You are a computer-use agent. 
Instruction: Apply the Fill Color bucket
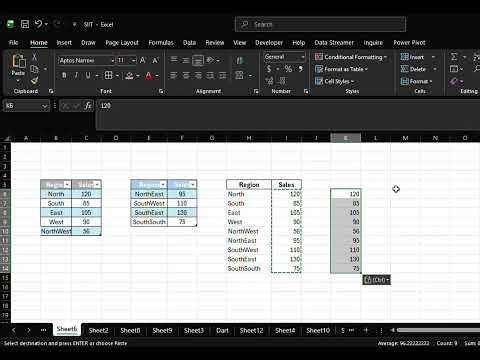click(x=129, y=76)
